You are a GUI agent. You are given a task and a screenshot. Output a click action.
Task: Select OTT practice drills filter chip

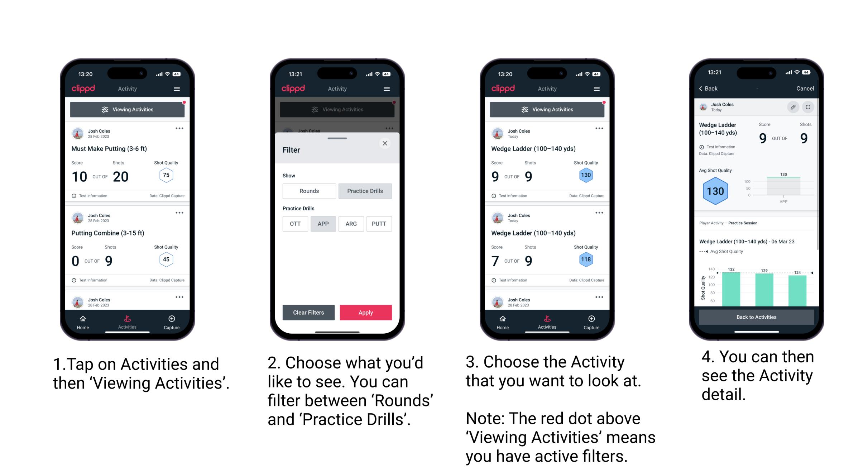(296, 224)
